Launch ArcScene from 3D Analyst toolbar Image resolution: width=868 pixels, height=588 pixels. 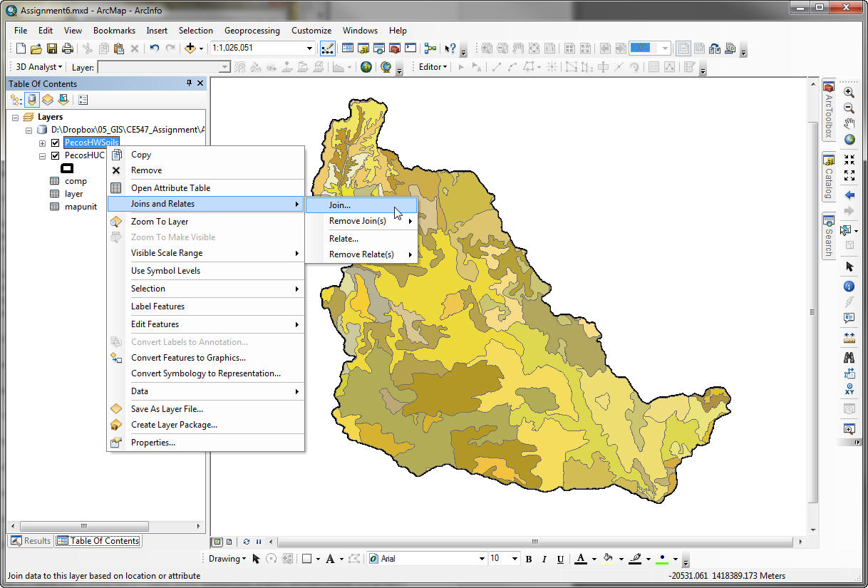[x=366, y=67]
